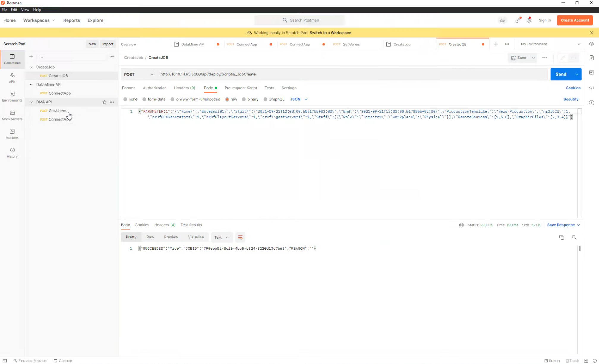This screenshot has width=599, height=364.
Task: Switch to the Pre-request Script tab
Action: tap(241, 88)
